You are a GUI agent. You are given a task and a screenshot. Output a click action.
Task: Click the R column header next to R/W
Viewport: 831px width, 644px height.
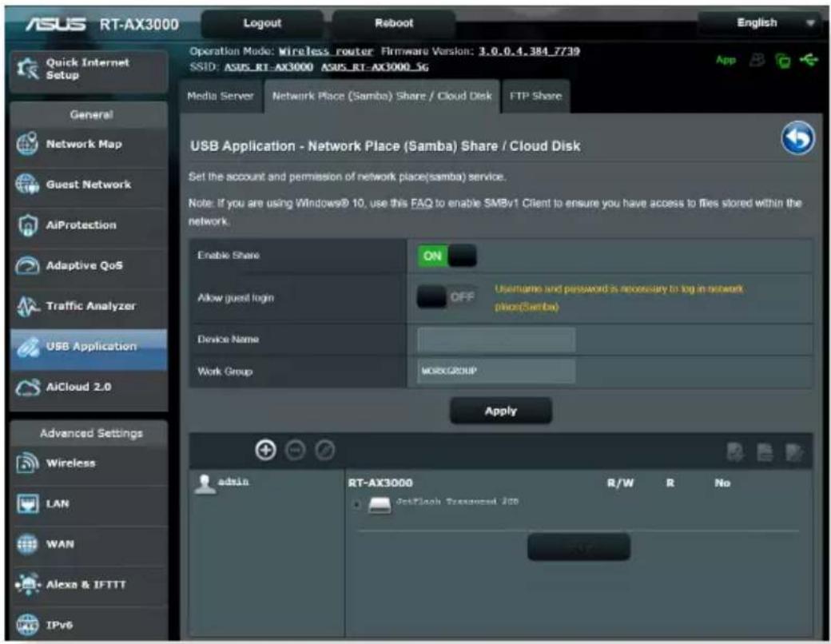click(670, 483)
